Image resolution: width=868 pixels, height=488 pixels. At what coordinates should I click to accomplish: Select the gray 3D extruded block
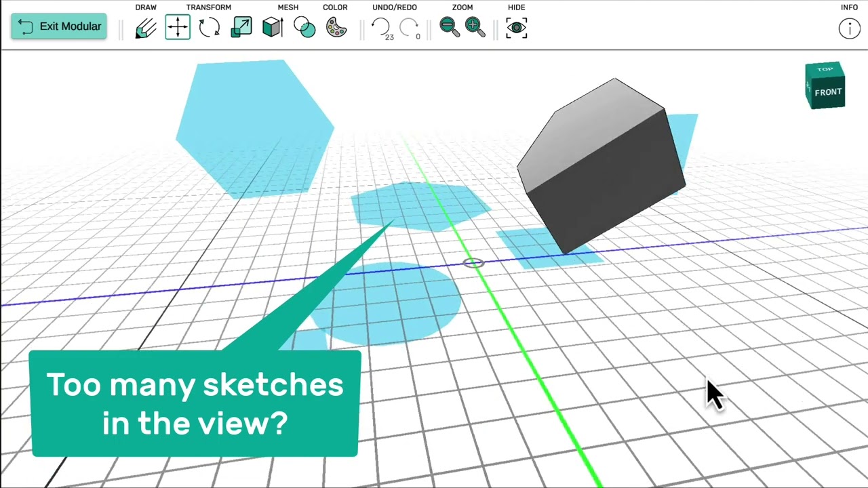pos(601,167)
